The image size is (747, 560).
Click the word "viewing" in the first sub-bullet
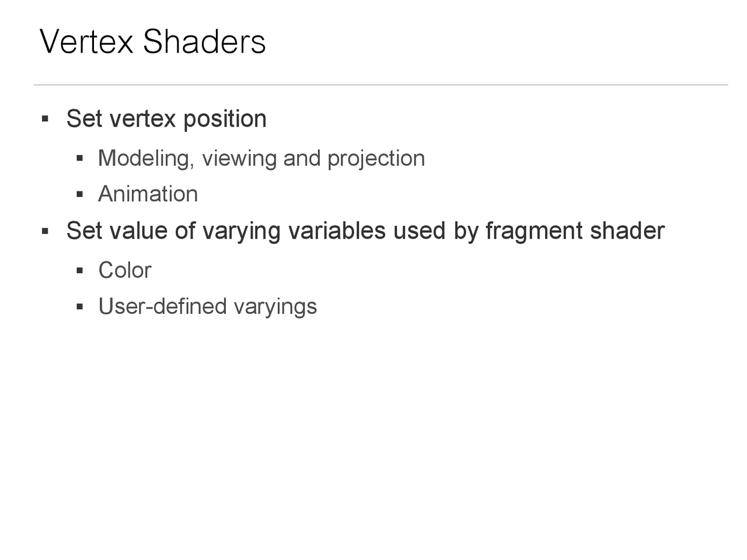(239, 159)
